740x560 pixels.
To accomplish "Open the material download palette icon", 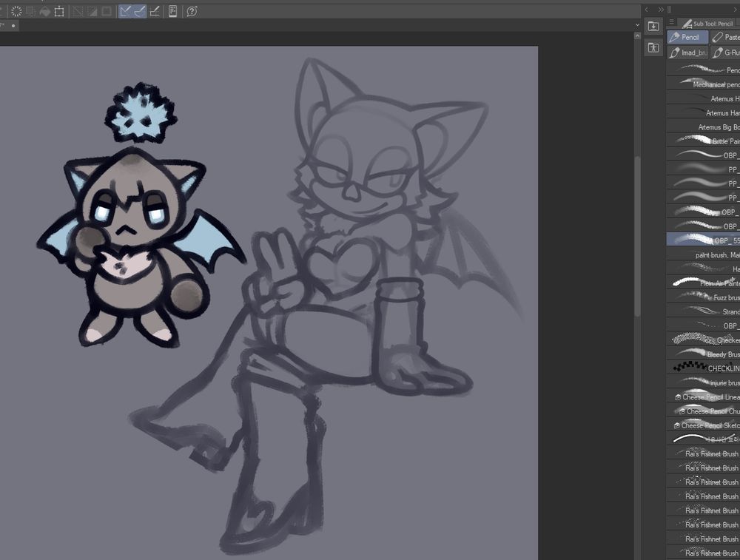I will [653, 27].
